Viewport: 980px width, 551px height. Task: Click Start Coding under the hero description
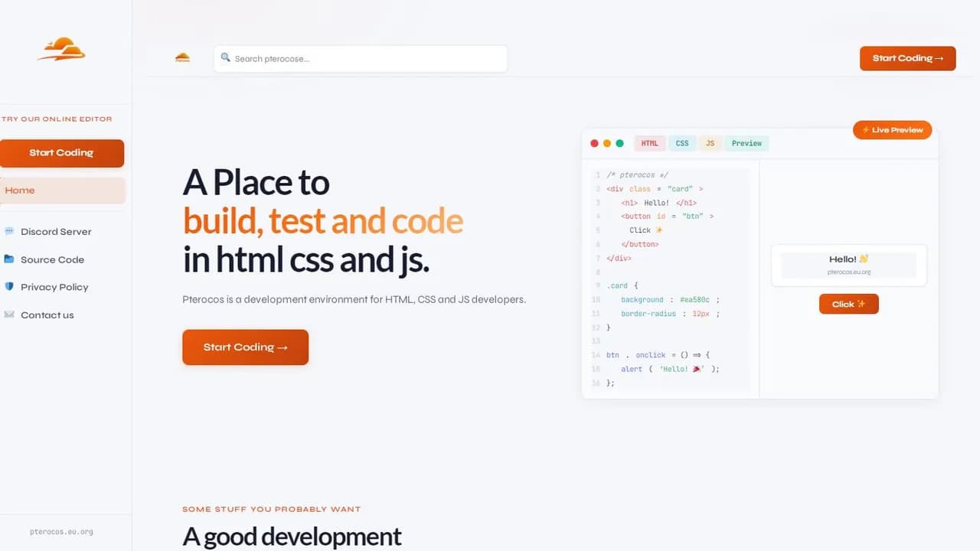point(245,347)
